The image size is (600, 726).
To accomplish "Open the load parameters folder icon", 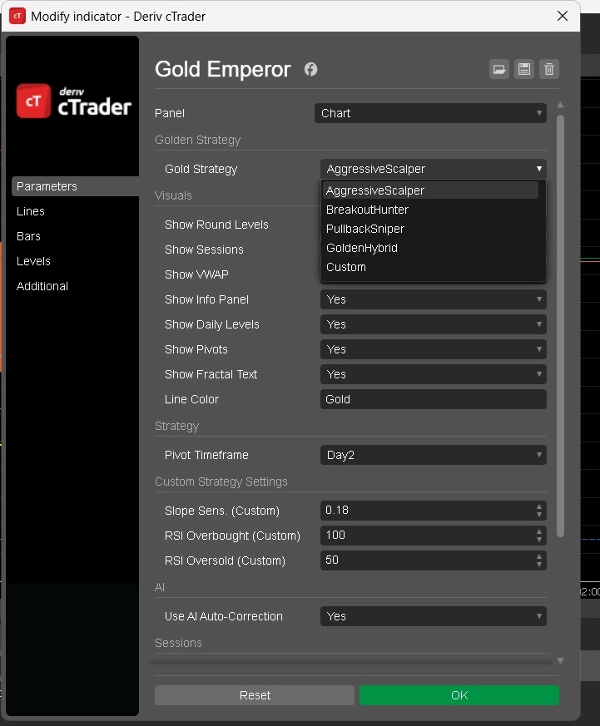I will click(499, 69).
